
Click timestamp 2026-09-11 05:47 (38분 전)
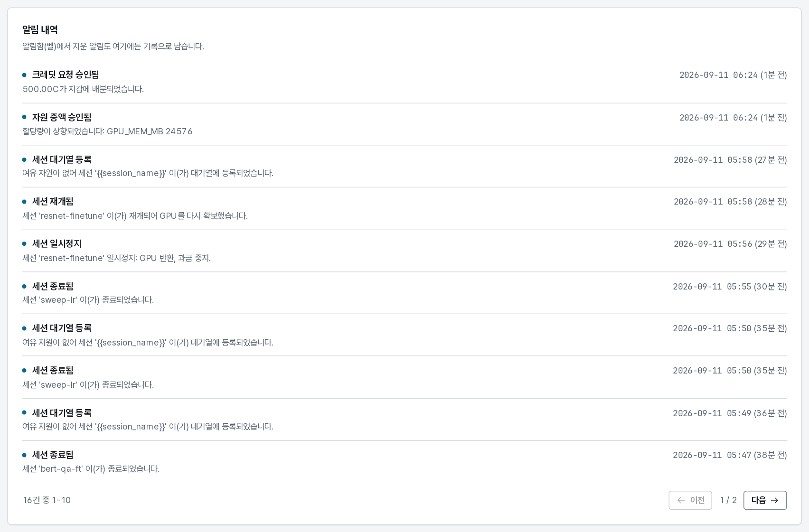click(730, 455)
